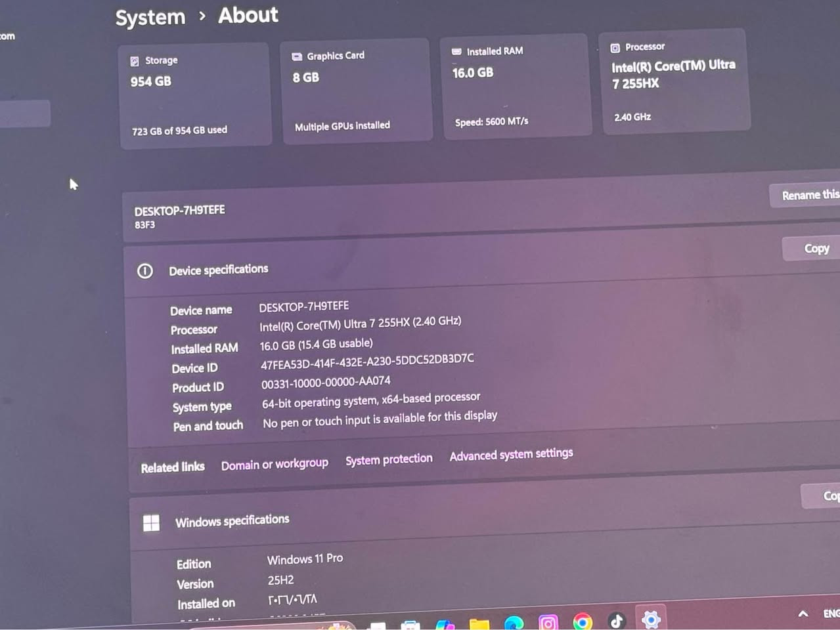Click '723 GB of 954 GB used' text
This screenshot has width=840, height=630.
179,131
